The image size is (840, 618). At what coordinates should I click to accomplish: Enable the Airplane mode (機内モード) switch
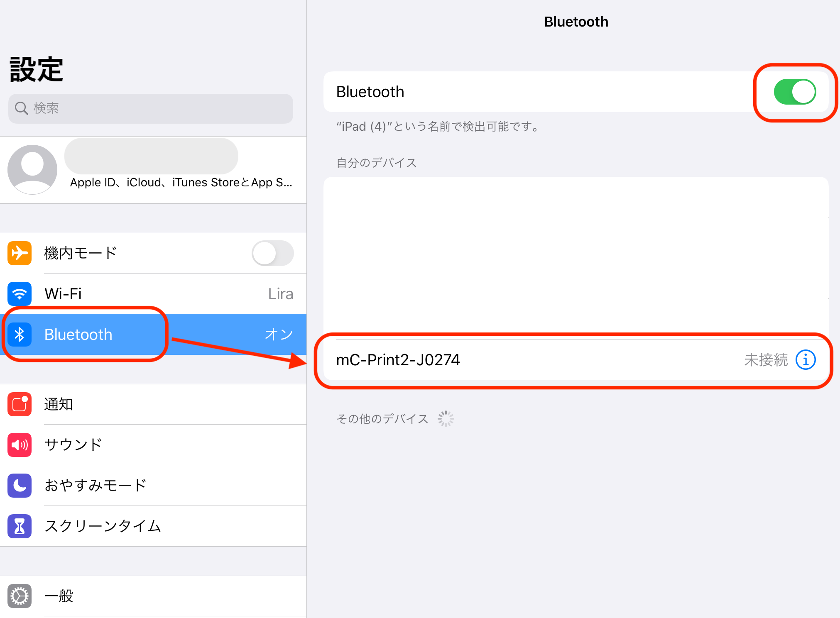(x=273, y=253)
